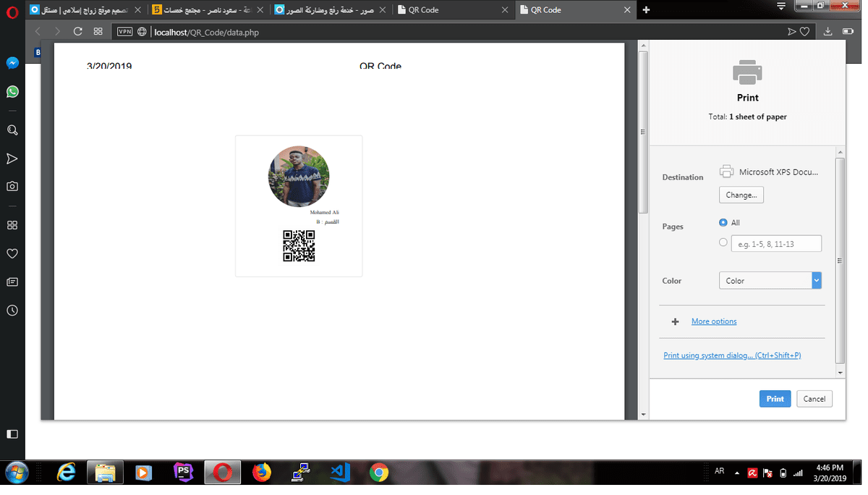Open WhatsApp in the Opera sidebar
The image size is (868, 495).
[x=12, y=92]
